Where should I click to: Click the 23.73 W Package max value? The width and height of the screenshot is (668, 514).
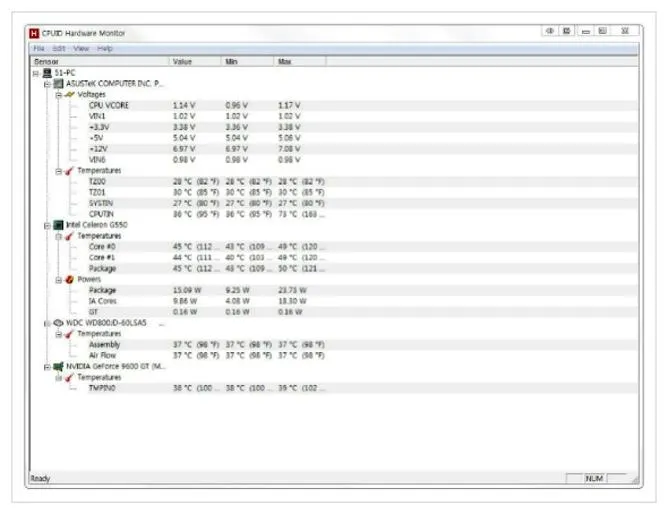point(292,290)
